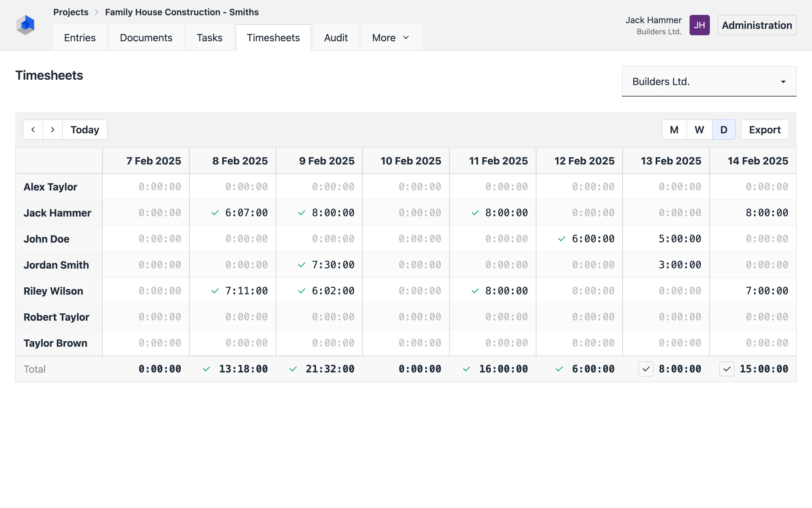Click checkmark beside Jack Hammer 9 Feb 8:00:00
Image resolution: width=812 pixels, height=508 pixels.
pos(302,213)
